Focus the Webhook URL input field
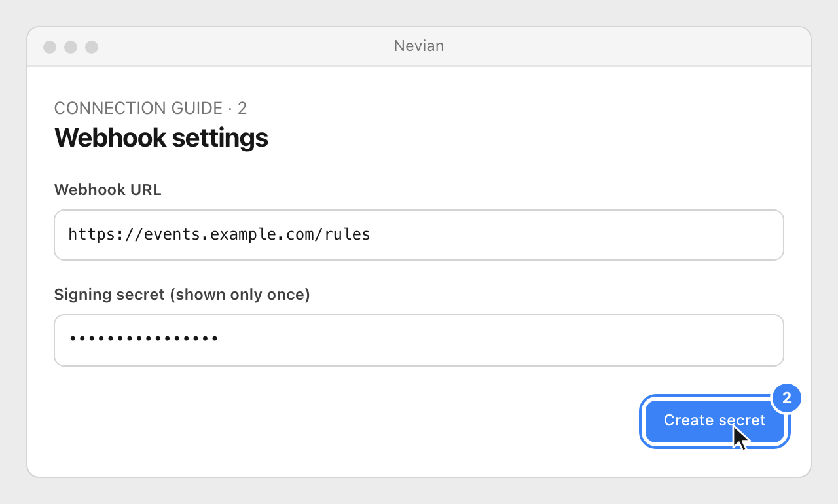This screenshot has height=504, width=838. 419,235
